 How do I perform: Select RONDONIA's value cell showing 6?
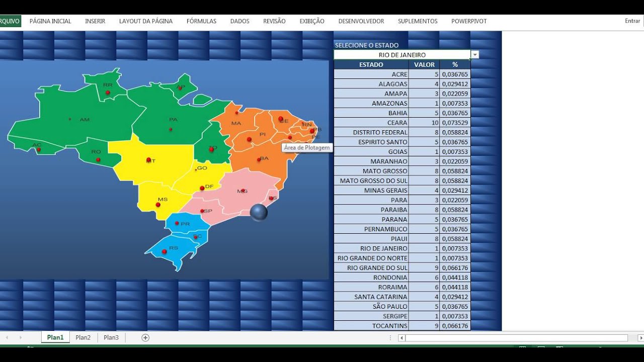(424, 277)
